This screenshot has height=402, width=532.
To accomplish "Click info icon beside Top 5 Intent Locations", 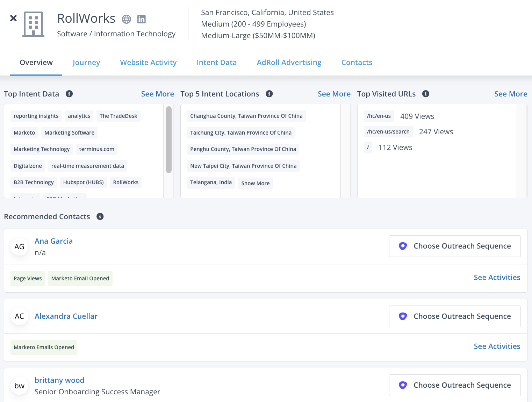I will [x=269, y=94].
